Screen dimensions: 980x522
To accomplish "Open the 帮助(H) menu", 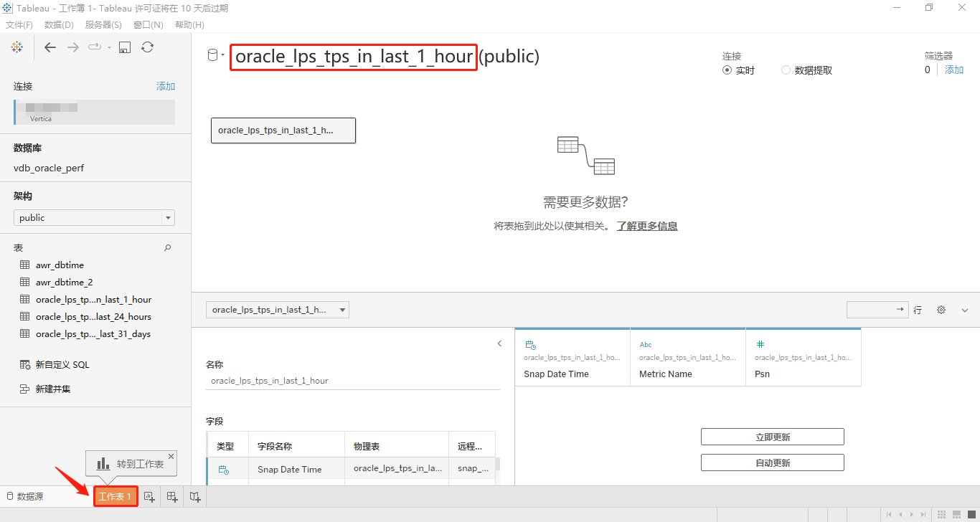I will 189,24.
